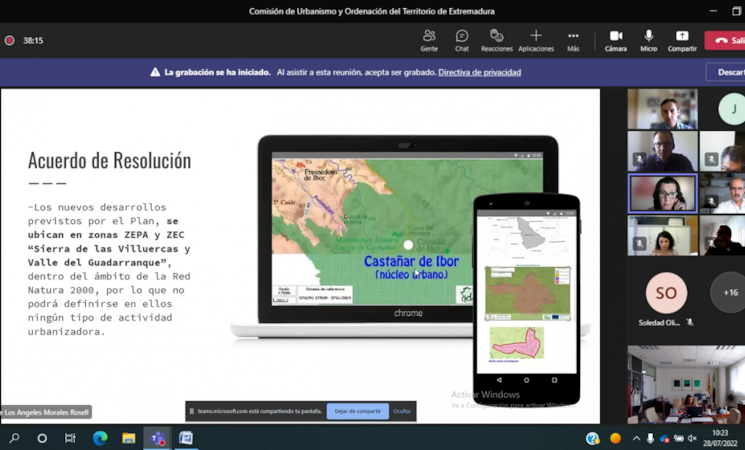Select Soledad's SO avatar tile
The height and width of the screenshot is (450, 745).
pos(666,293)
